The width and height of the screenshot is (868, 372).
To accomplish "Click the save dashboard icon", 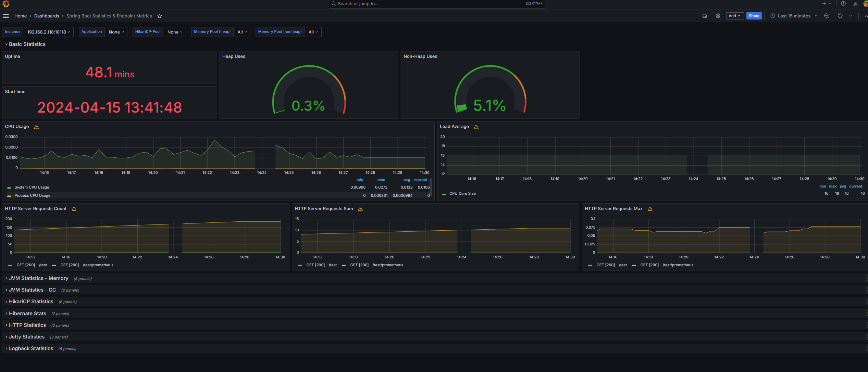I will [705, 16].
